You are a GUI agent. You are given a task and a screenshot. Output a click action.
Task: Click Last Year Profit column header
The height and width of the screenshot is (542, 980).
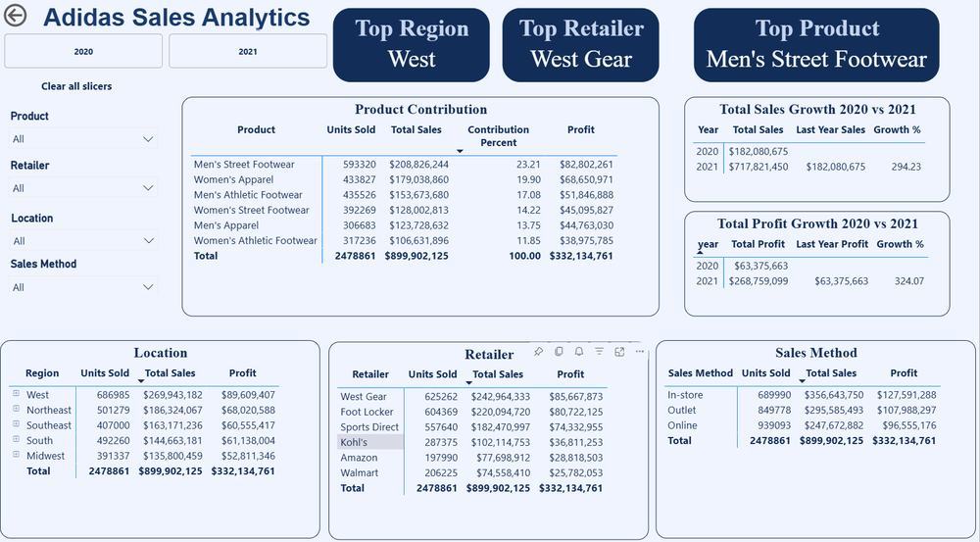832,244
